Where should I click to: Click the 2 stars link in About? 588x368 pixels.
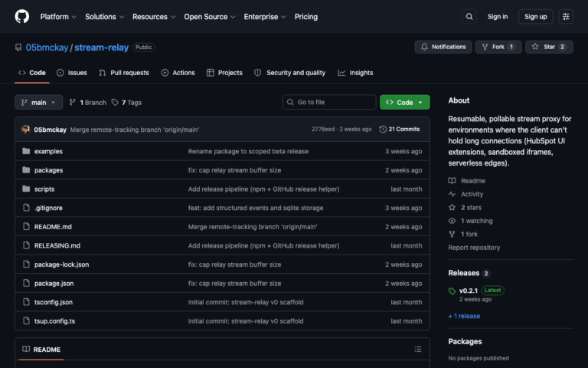pos(471,208)
